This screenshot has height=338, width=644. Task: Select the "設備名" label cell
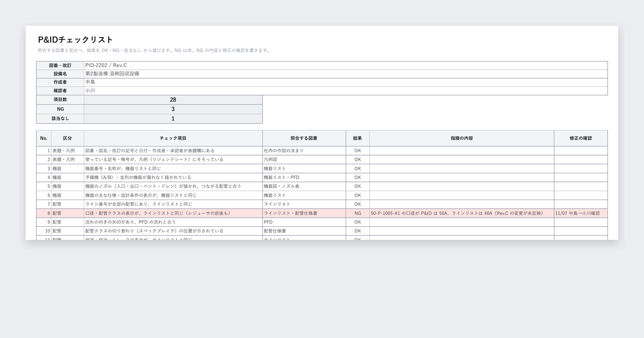(x=60, y=74)
